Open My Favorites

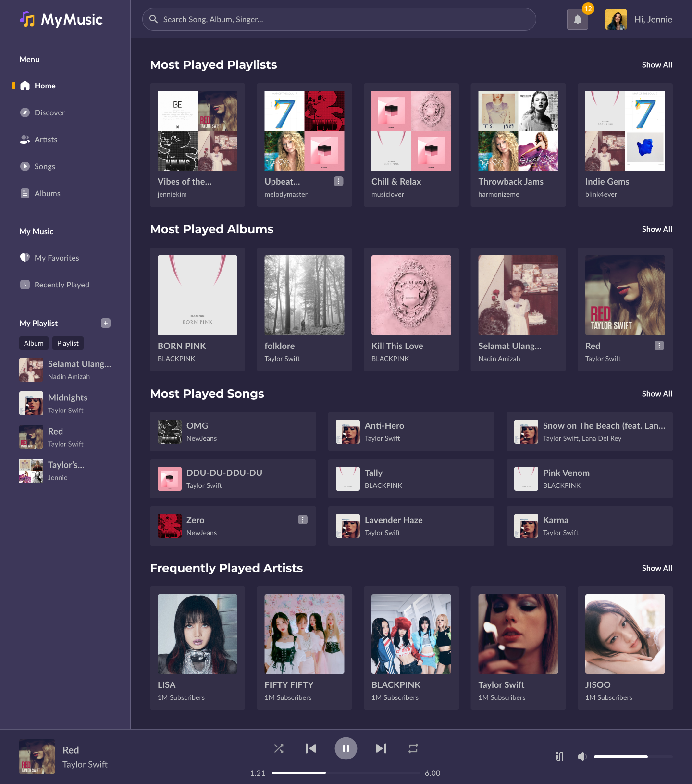(x=57, y=258)
